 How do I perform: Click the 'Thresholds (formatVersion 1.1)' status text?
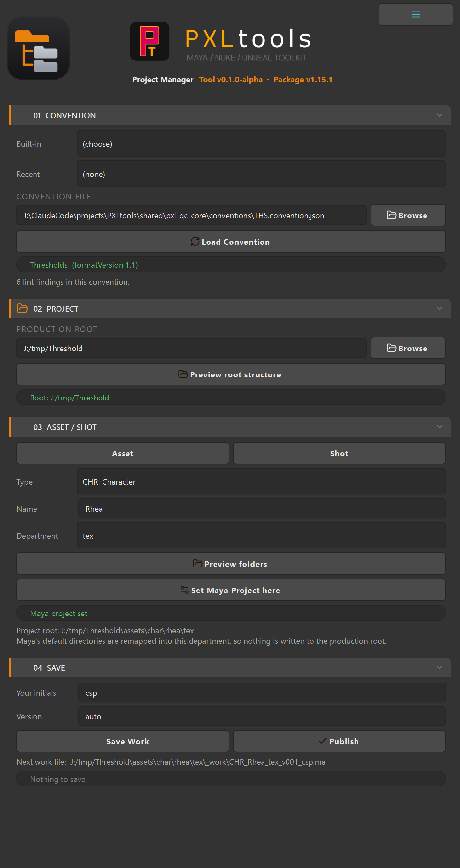(84, 265)
